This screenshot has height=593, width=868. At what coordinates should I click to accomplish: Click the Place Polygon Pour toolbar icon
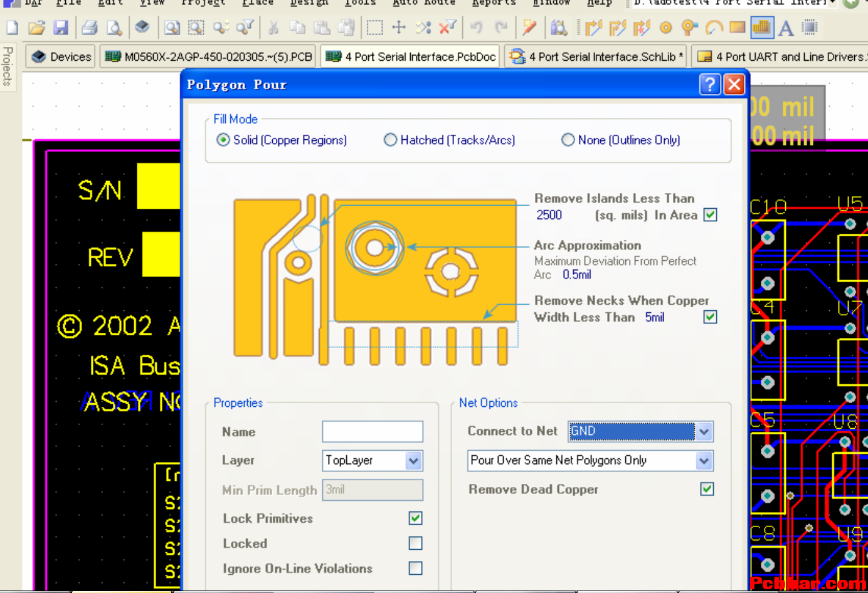tap(761, 28)
